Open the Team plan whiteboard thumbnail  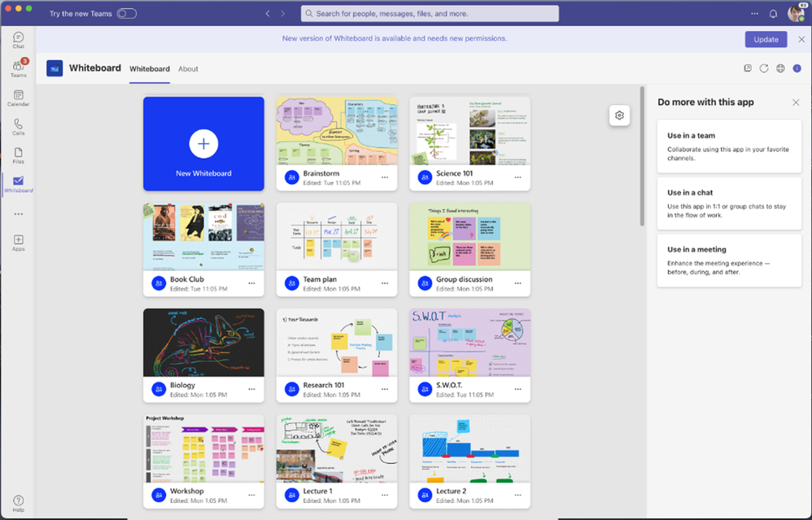[337, 237]
